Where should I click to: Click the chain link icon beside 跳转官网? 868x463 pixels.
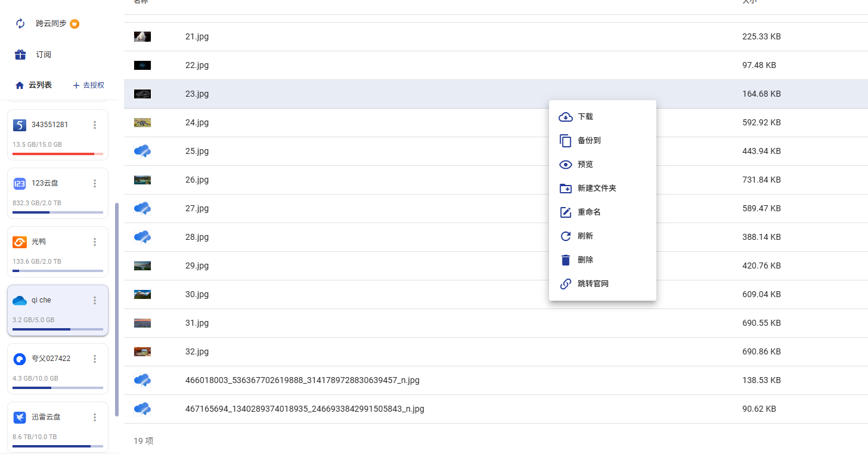(566, 284)
